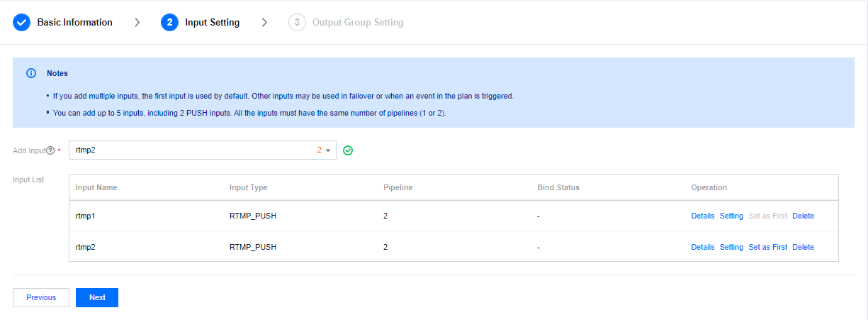868x320 pixels.
Task: Open Details for the rtmp1 input
Action: click(x=702, y=216)
